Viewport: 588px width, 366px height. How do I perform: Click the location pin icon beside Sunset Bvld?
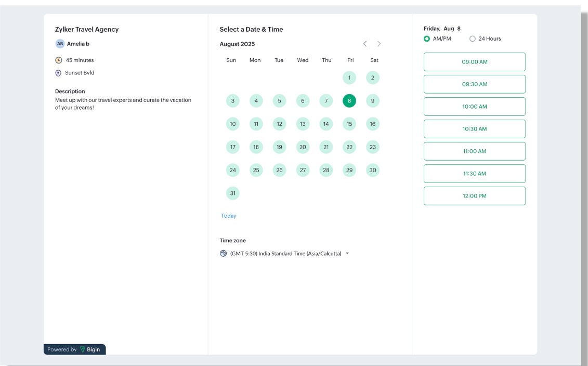point(58,73)
